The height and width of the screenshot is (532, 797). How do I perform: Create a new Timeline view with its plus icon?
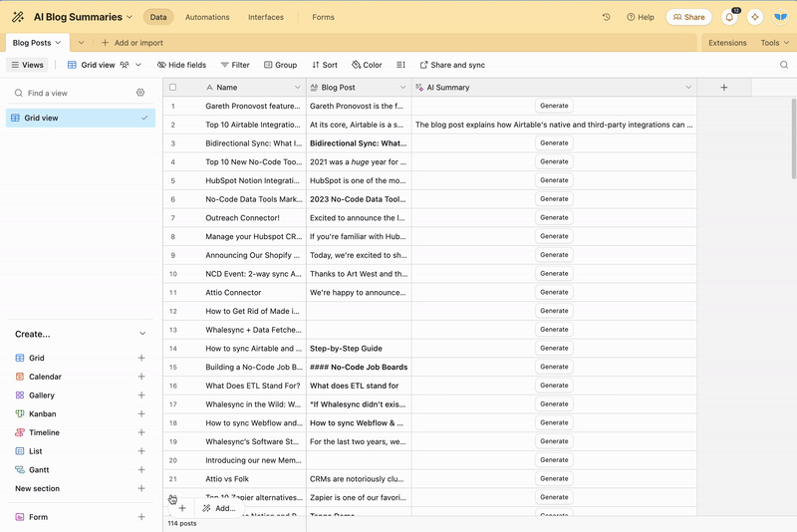coord(141,432)
